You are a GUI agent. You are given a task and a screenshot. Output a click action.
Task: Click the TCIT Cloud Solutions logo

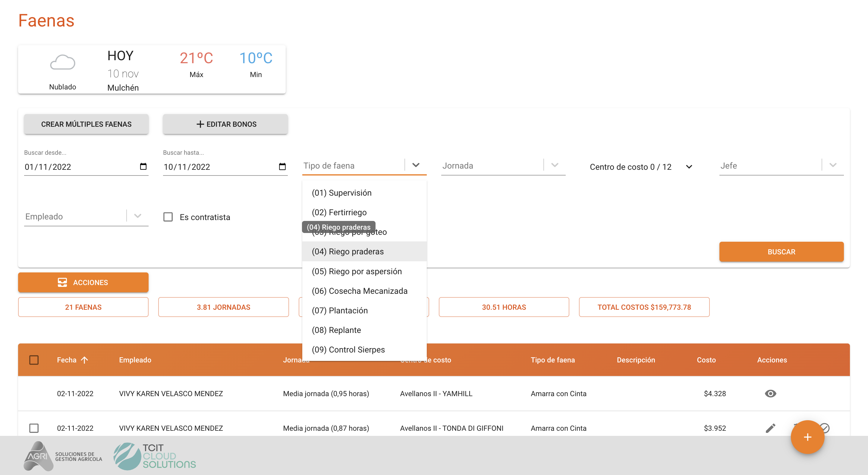(155, 456)
